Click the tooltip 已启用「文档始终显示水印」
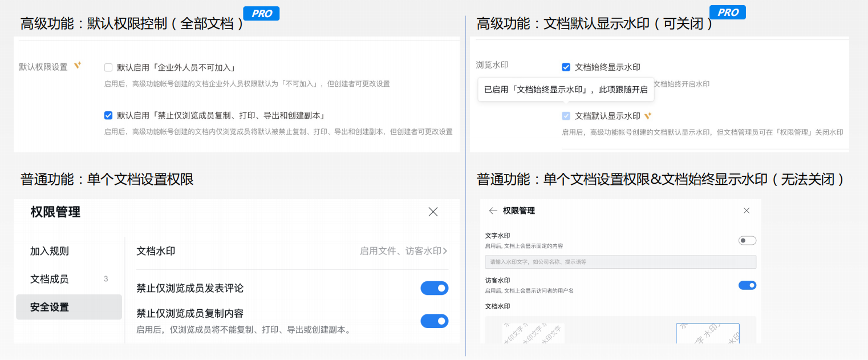Screen dimensions: 868x360 coord(566,90)
